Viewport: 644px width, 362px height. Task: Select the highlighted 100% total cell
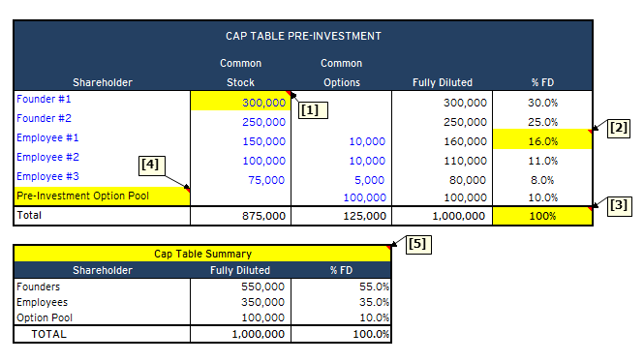click(542, 216)
